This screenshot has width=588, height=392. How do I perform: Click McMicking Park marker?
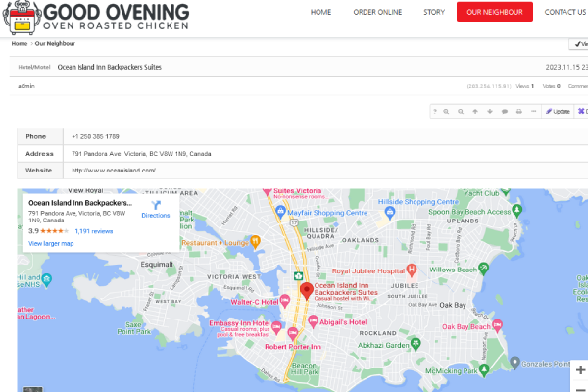(x=484, y=369)
